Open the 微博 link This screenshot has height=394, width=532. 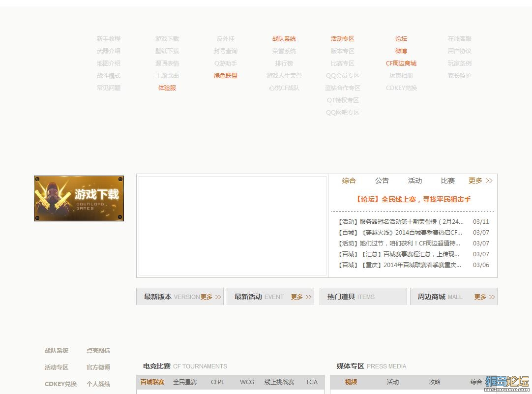401,51
